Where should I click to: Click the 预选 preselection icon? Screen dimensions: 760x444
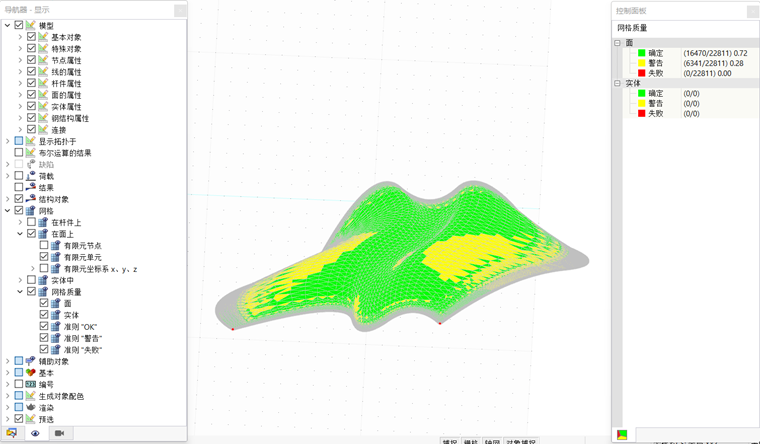[x=31, y=419]
